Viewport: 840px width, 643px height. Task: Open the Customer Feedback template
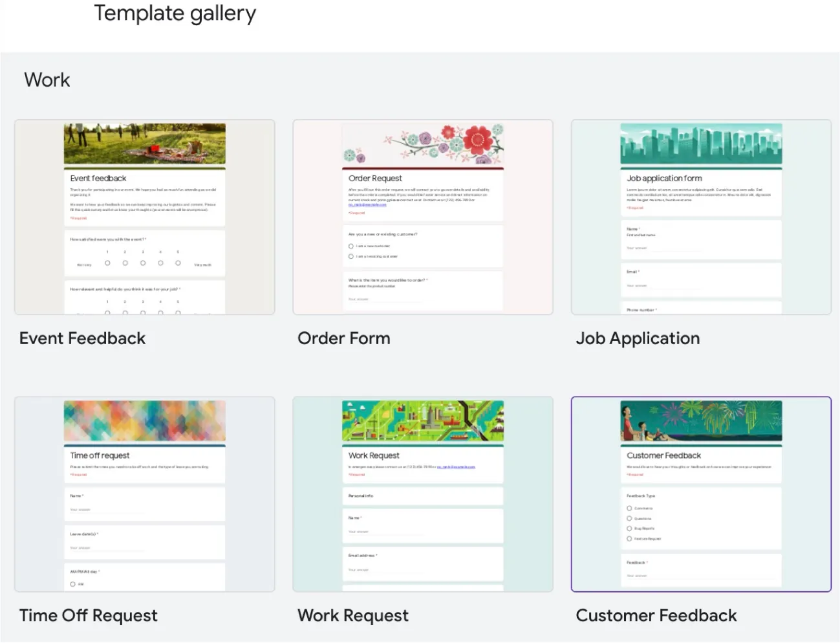[701, 494]
